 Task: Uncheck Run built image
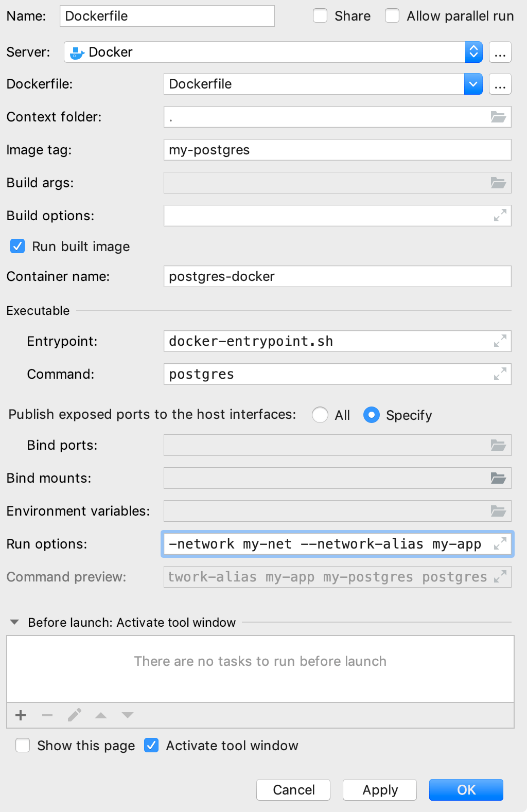point(17,246)
